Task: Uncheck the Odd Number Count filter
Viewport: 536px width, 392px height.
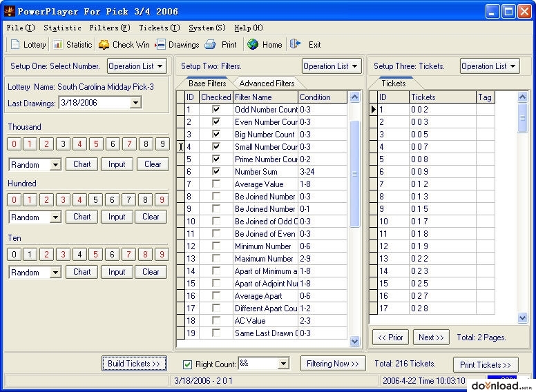Action: tap(216, 109)
